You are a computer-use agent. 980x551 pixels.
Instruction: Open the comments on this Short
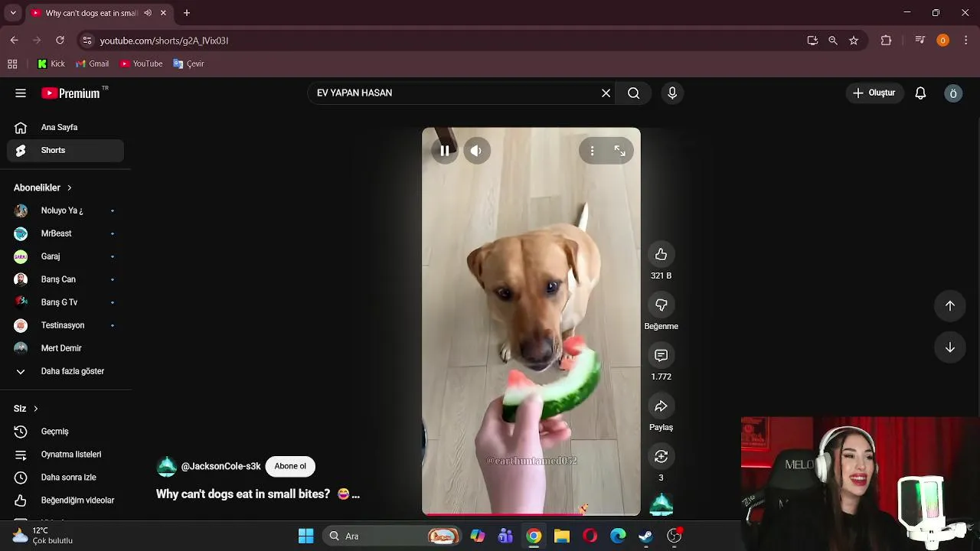pos(661,356)
